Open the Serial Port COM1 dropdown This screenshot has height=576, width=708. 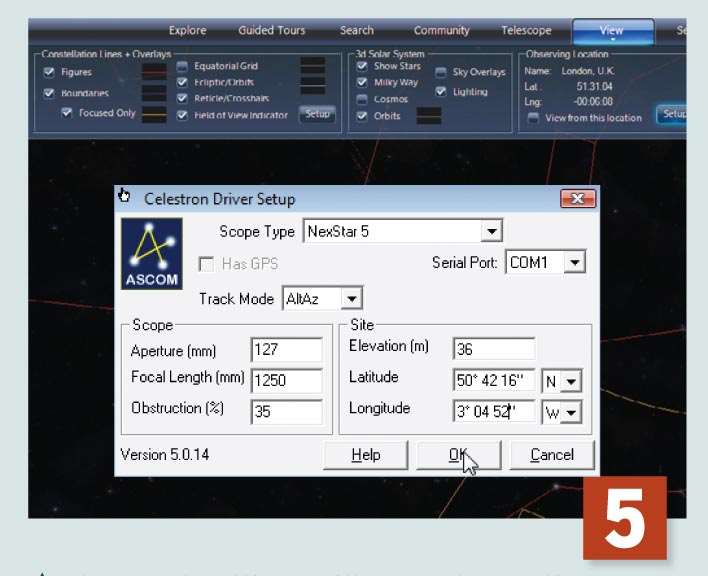pyautogui.click(x=574, y=262)
